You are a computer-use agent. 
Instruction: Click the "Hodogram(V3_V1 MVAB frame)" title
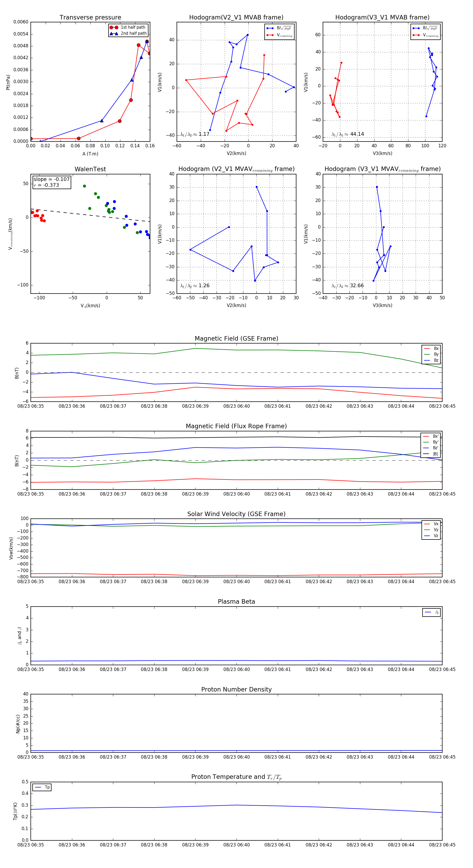[382, 18]
